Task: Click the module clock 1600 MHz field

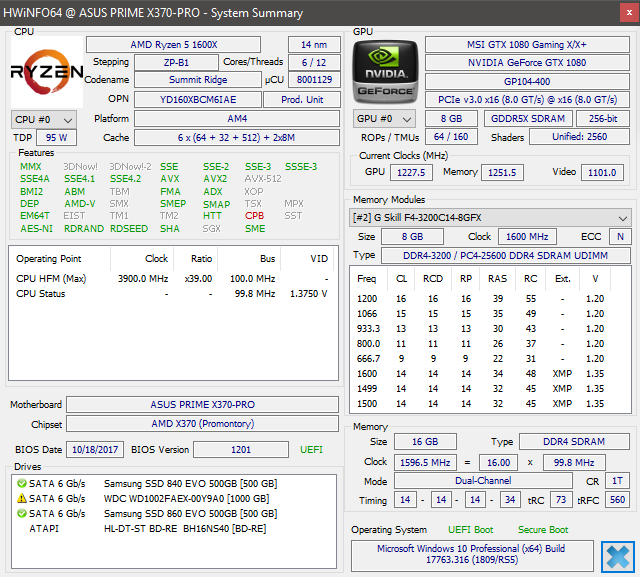Action: [527, 237]
